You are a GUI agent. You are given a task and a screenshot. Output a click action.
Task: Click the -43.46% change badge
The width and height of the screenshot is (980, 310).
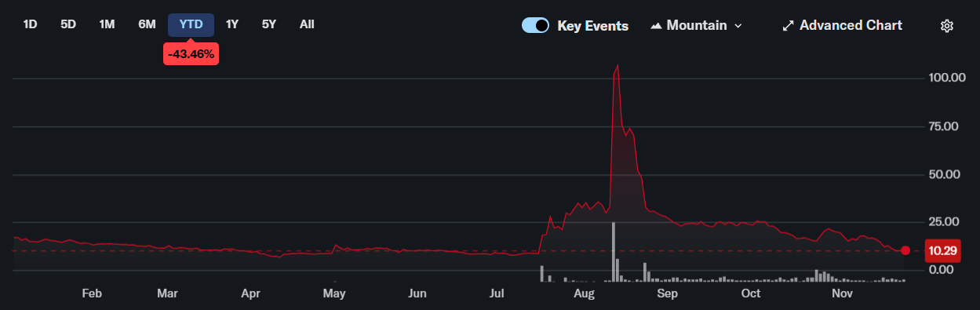pos(191,54)
